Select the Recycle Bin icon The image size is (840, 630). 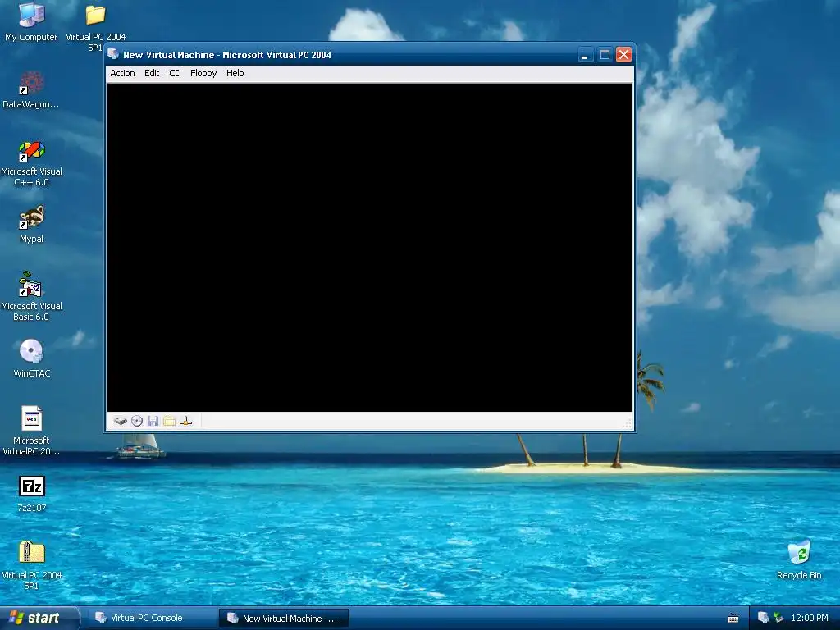click(799, 560)
